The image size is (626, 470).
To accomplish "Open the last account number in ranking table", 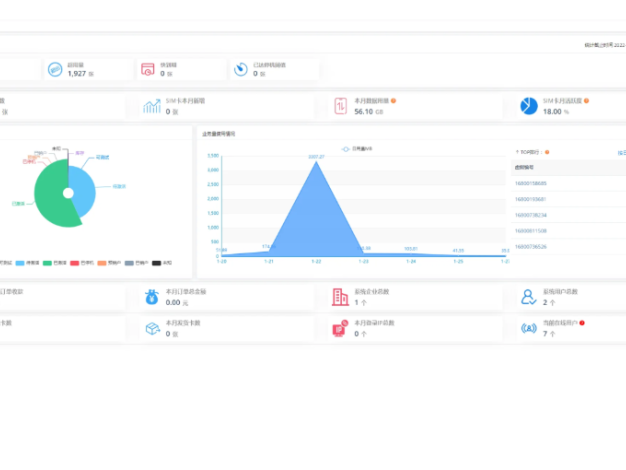I will pyautogui.click(x=530, y=246).
